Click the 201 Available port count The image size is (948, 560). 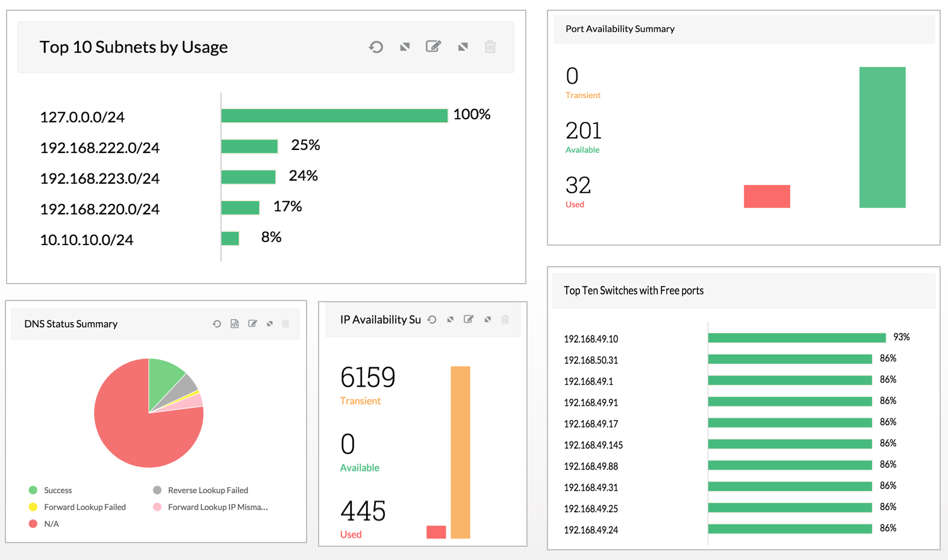(583, 131)
